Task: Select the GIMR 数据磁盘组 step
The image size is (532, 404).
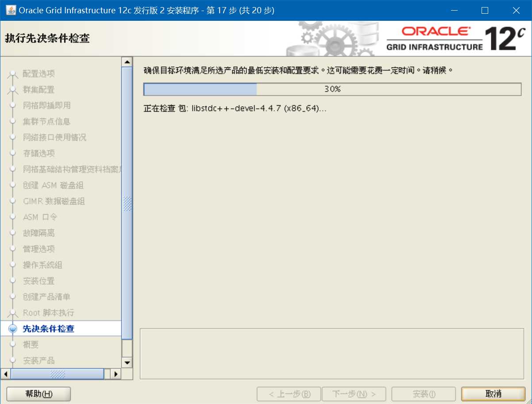Action: coord(54,201)
